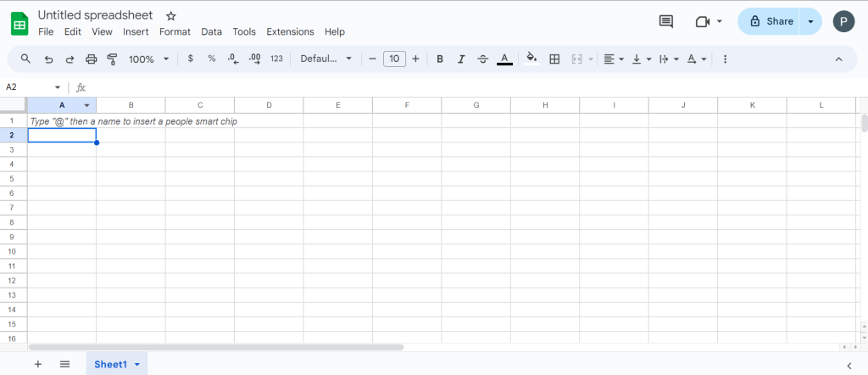
Task: Decrease font size minus button
Action: [x=373, y=59]
